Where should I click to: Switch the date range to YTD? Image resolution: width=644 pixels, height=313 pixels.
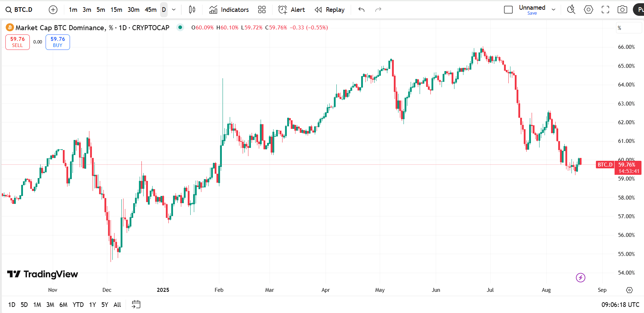(x=78, y=305)
